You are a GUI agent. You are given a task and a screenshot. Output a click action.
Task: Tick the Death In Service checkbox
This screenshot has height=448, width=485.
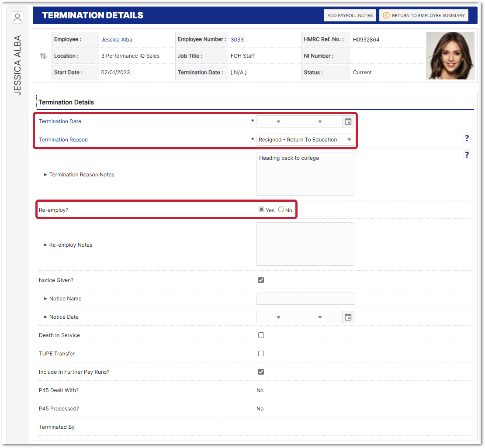(261, 335)
